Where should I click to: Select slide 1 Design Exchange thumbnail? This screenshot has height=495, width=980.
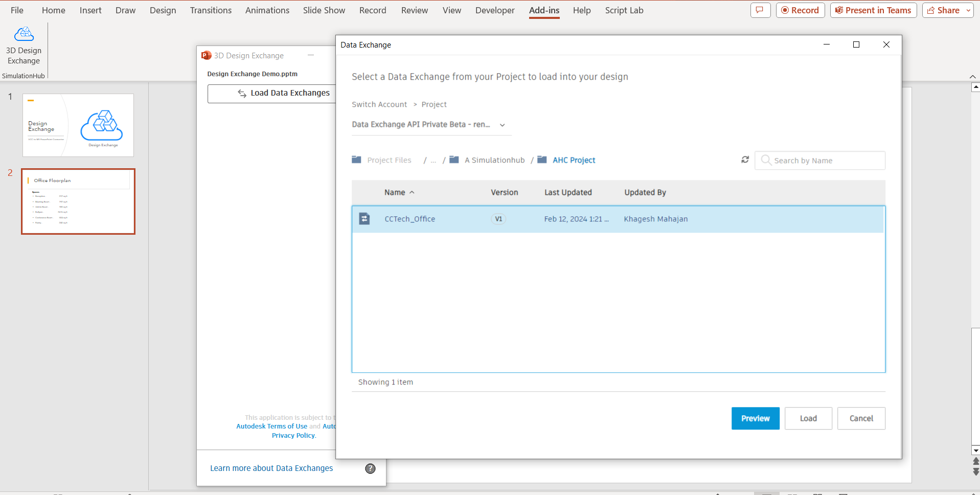pos(78,125)
